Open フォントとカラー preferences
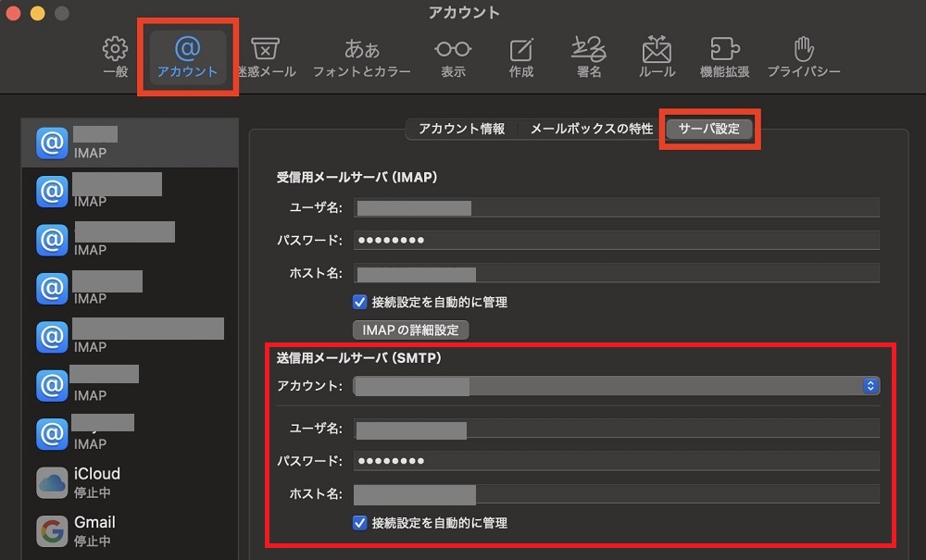The height and width of the screenshot is (560, 926). pyautogui.click(x=361, y=56)
